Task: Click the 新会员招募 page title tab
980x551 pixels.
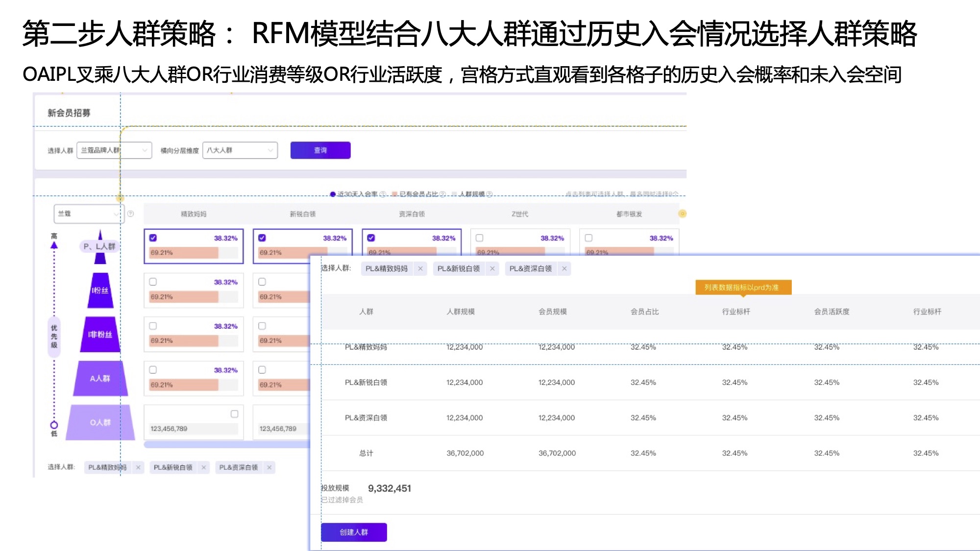Action: pyautogui.click(x=69, y=113)
